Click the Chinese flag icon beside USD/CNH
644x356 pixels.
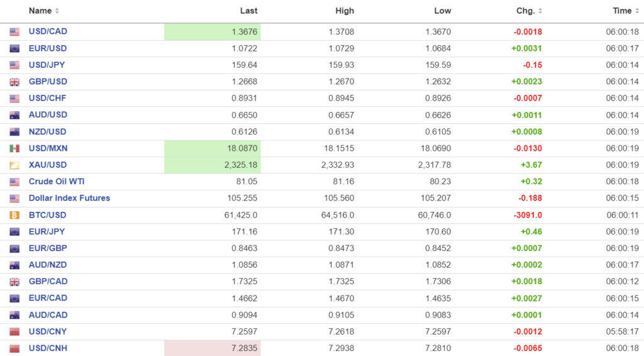pos(14,348)
